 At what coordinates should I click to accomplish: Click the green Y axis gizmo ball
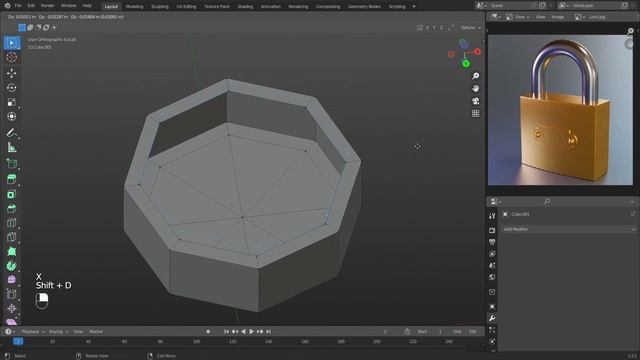point(466,64)
